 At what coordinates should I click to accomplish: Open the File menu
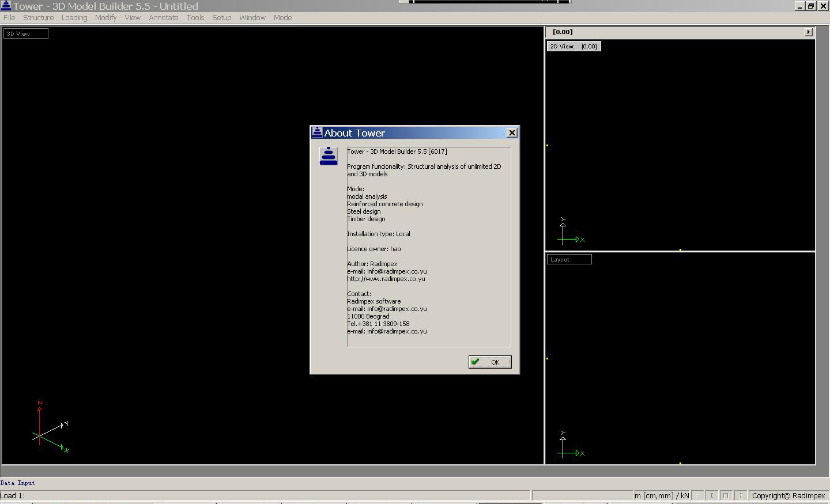pyautogui.click(x=9, y=17)
